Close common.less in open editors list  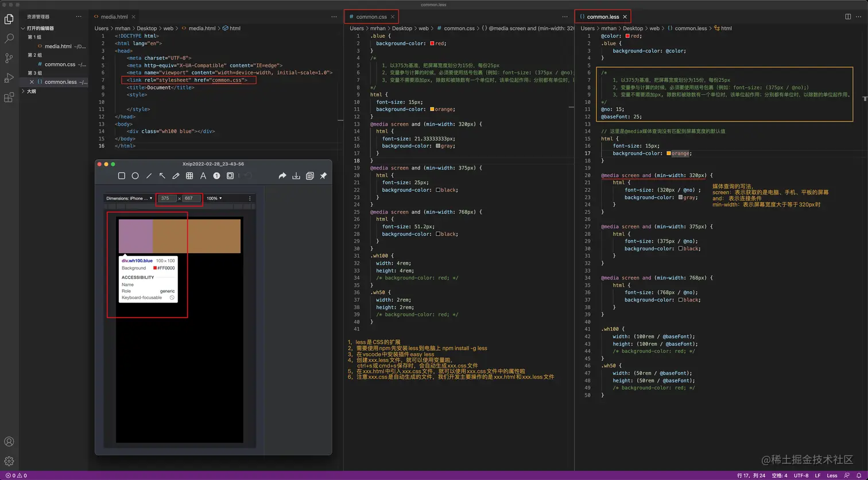tap(32, 82)
